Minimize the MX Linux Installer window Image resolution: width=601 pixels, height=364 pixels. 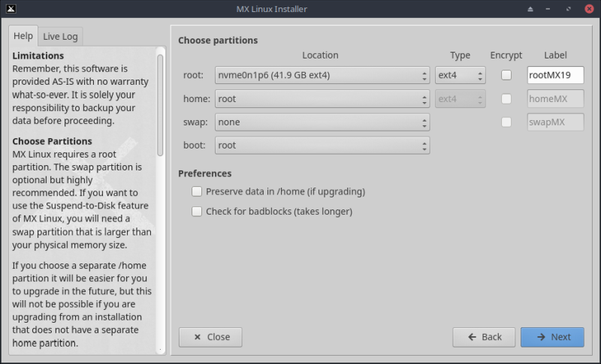point(548,9)
